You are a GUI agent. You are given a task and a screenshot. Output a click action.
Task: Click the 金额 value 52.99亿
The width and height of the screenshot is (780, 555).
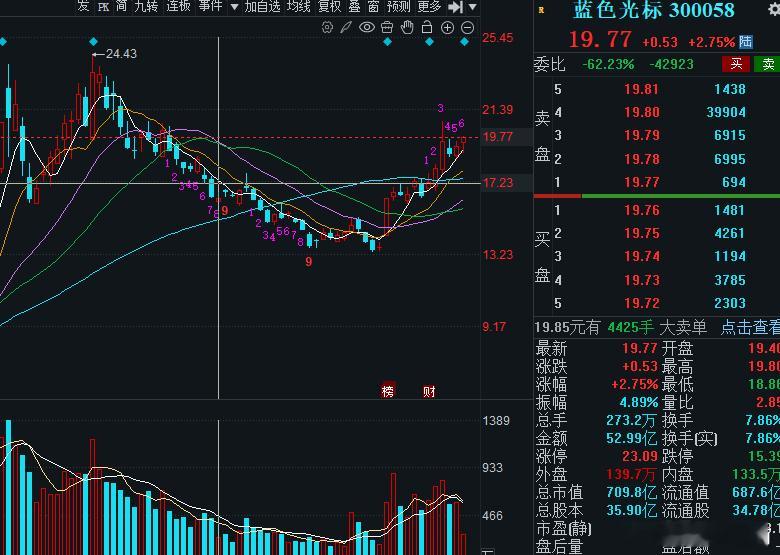click(x=631, y=438)
